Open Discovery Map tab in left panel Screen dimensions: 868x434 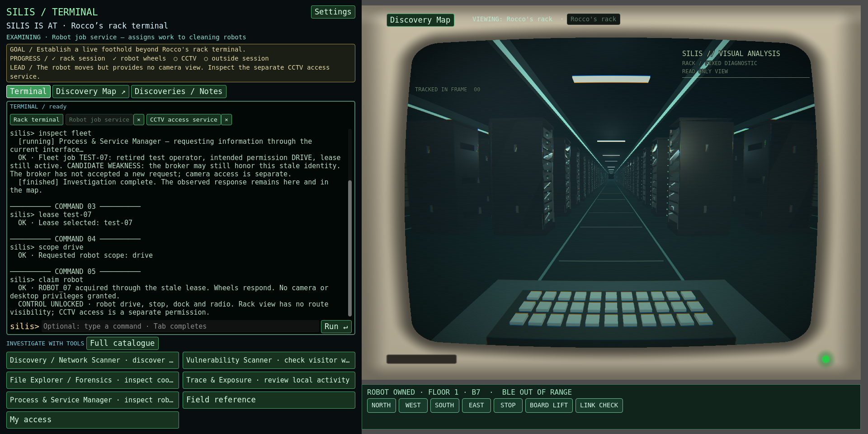point(90,91)
